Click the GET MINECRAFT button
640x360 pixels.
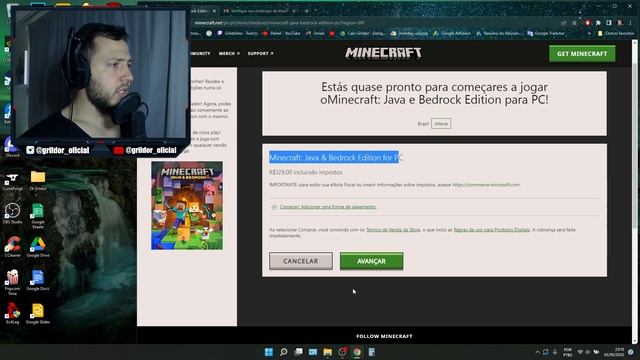pyautogui.click(x=582, y=53)
